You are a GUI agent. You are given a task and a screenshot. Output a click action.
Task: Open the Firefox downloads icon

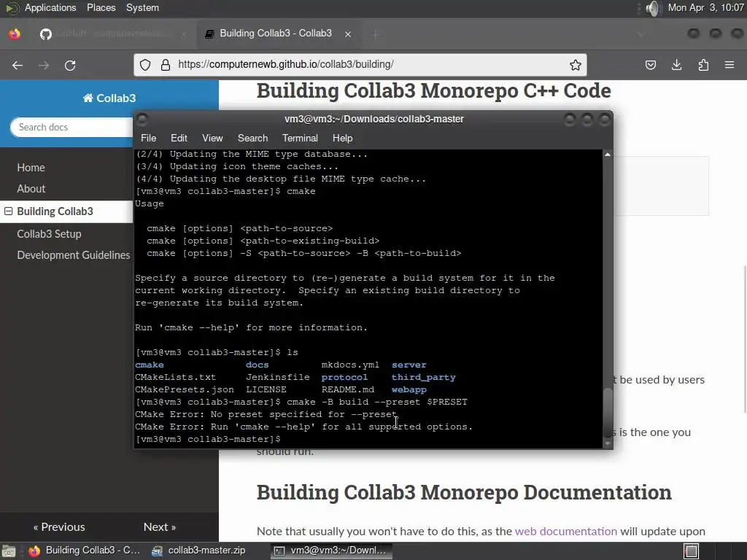coord(676,65)
